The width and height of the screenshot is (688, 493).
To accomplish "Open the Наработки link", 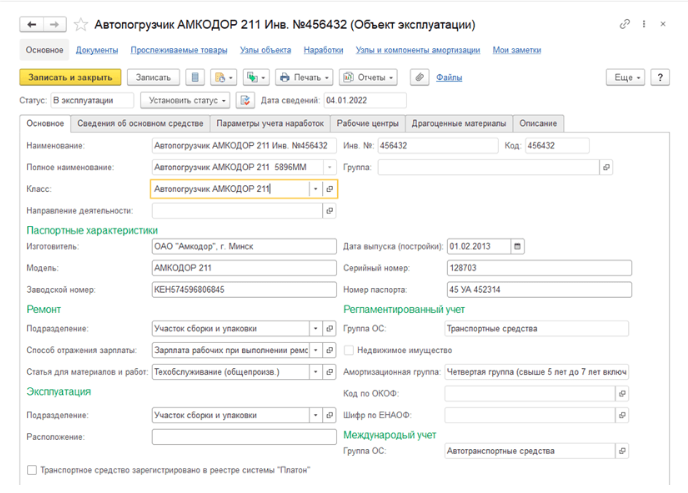I will tap(323, 50).
